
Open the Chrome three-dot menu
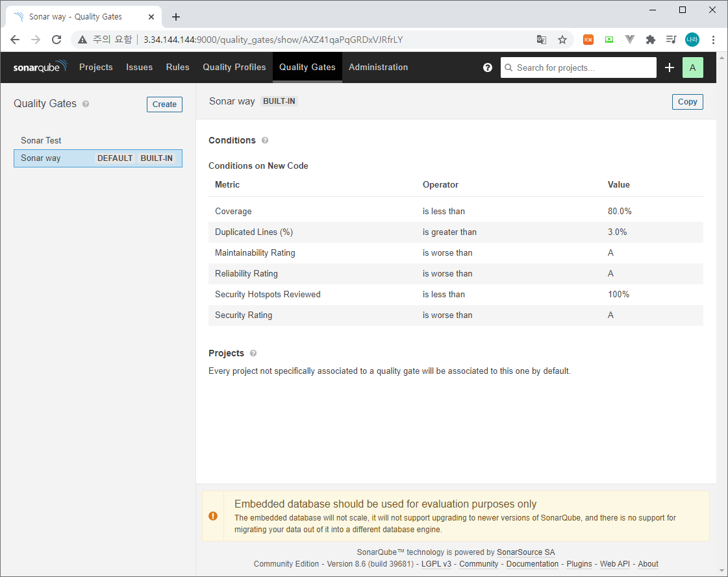point(713,40)
